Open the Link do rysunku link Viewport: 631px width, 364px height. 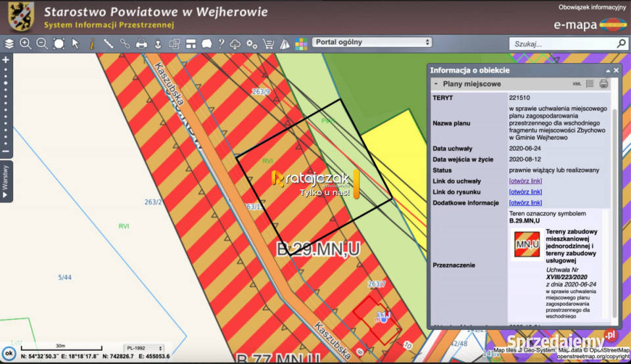click(x=525, y=192)
